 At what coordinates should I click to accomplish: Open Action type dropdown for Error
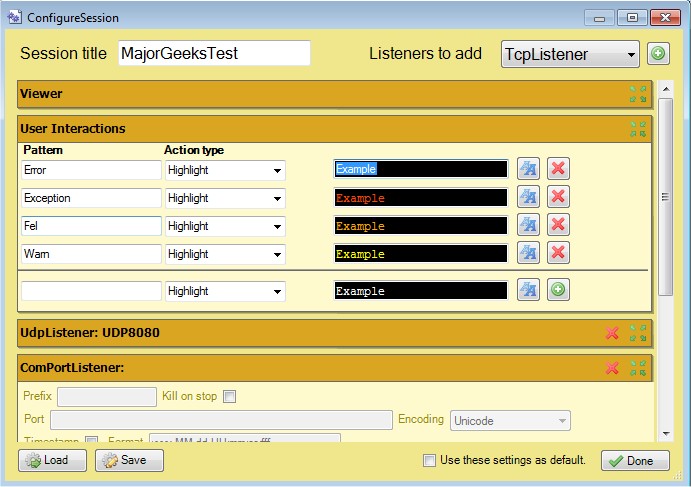pos(225,170)
